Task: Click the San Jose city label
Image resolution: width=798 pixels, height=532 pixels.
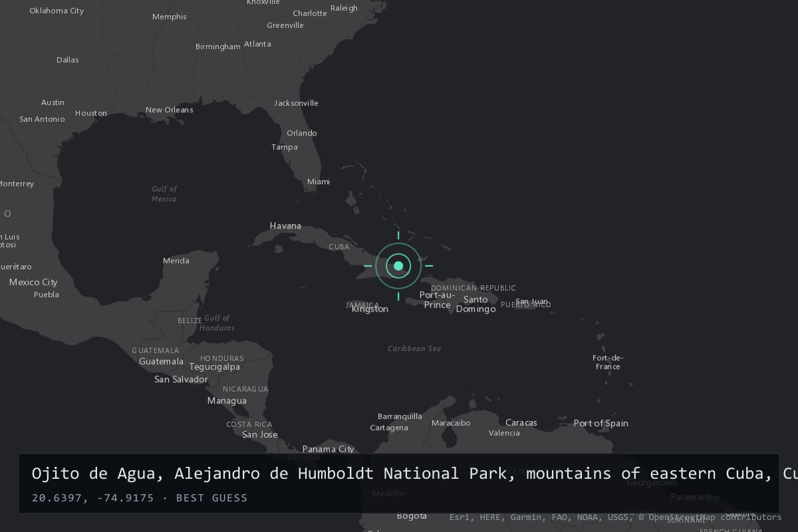Action: click(260, 435)
